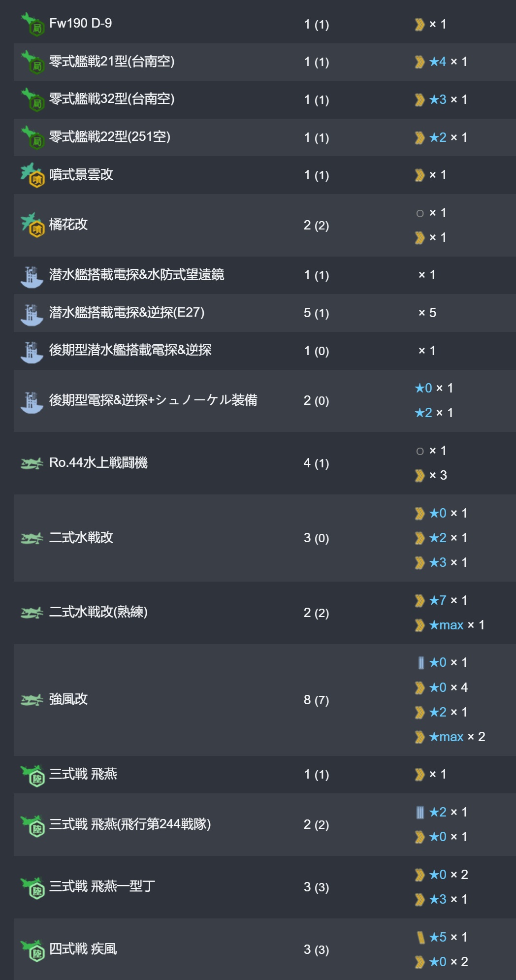Click the 強風改 seaplane fighter icon
Viewport: 516px width, 980px height.
pyautogui.click(x=32, y=700)
